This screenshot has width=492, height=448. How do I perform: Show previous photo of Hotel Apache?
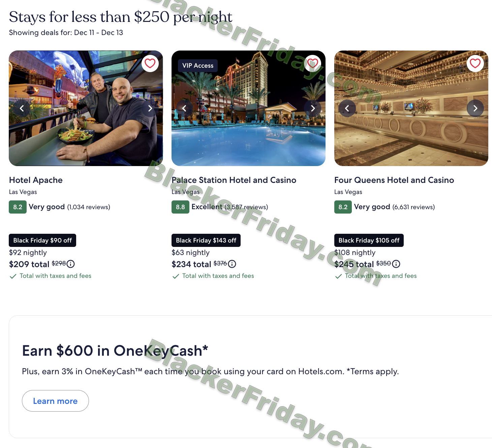pyautogui.click(x=22, y=108)
